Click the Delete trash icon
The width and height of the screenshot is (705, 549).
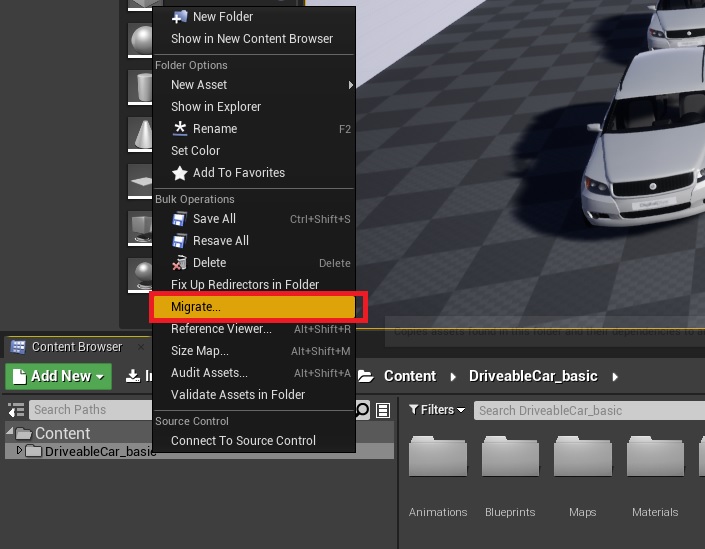point(180,263)
